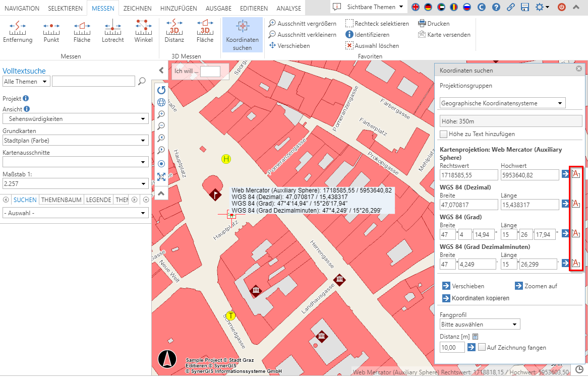
Task: Click the zoom-in magnifier on the map toolbar
Action: 161,114
